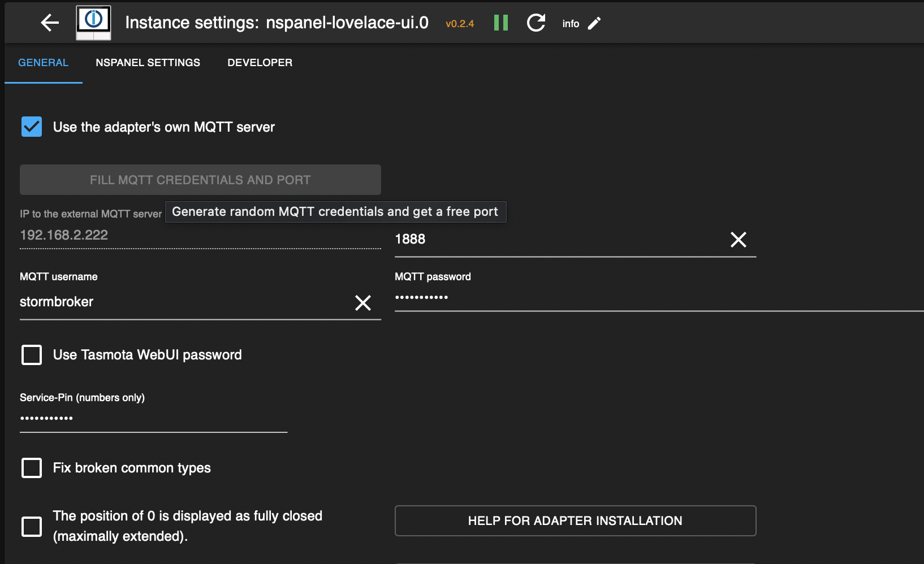Screen dimensions: 924x564
Task: Click the back arrow icon
Action: coord(50,23)
